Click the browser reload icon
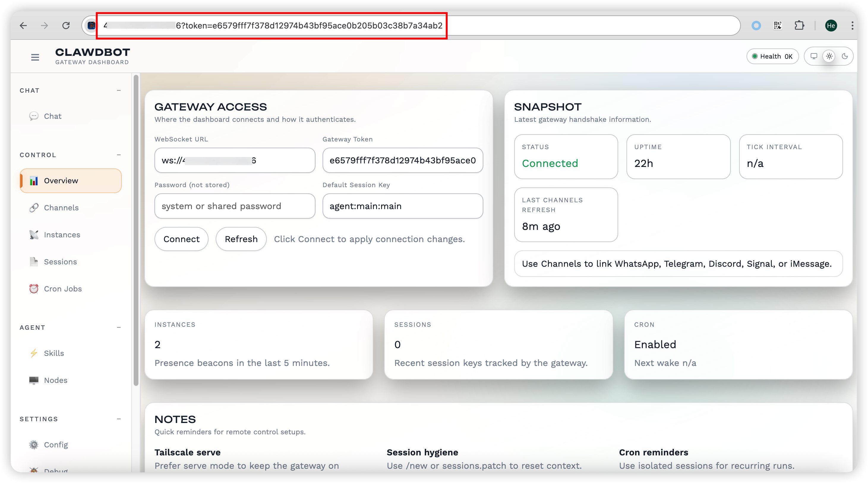The width and height of the screenshot is (868, 483). 66,26
